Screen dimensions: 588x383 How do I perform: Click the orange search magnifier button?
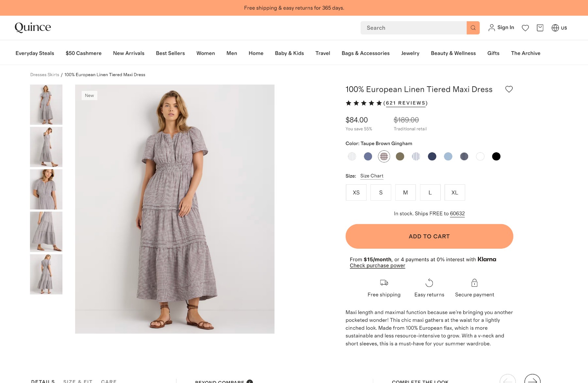pyautogui.click(x=473, y=28)
